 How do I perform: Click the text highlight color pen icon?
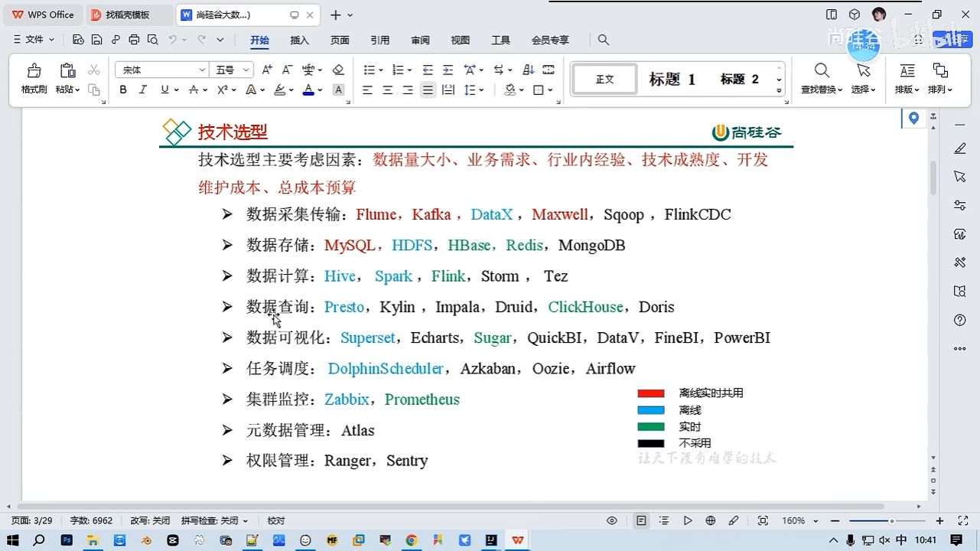pos(280,90)
